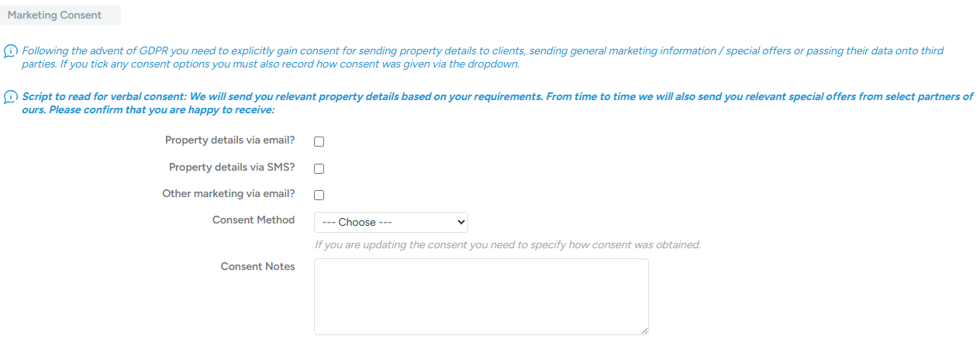
Task: Click the info icon beside the GDPR notice
Action: pos(10,51)
